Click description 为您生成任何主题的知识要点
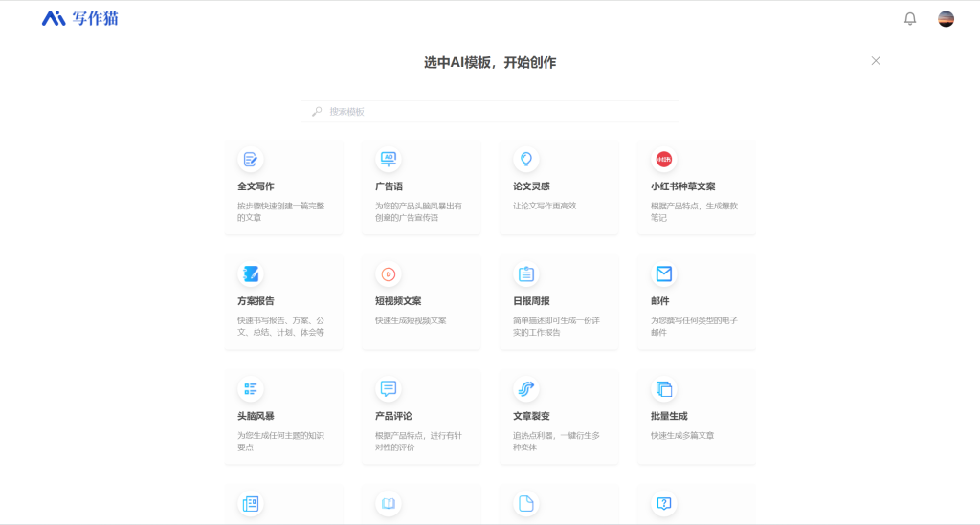Viewport: 980px width, 525px height. pyautogui.click(x=280, y=442)
